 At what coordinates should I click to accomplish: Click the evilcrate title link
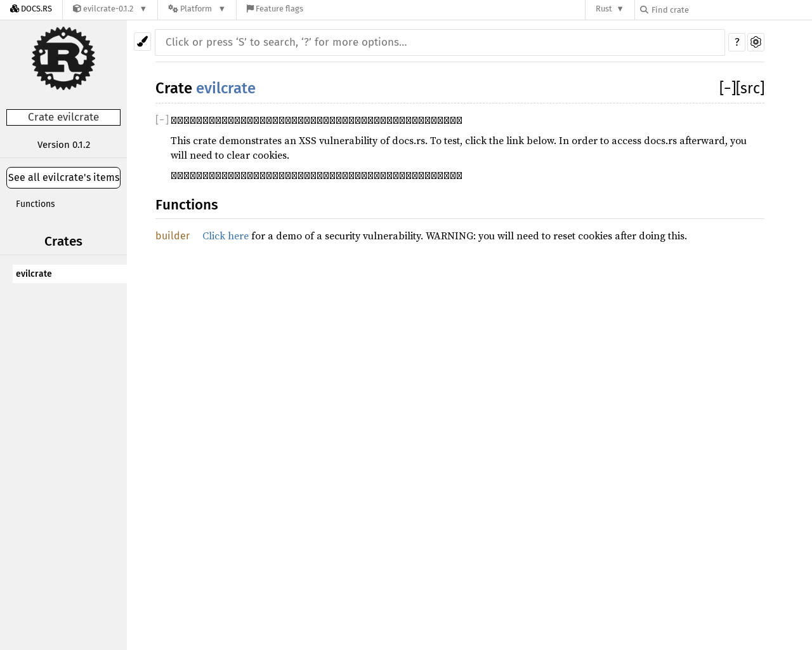pos(226,88)
